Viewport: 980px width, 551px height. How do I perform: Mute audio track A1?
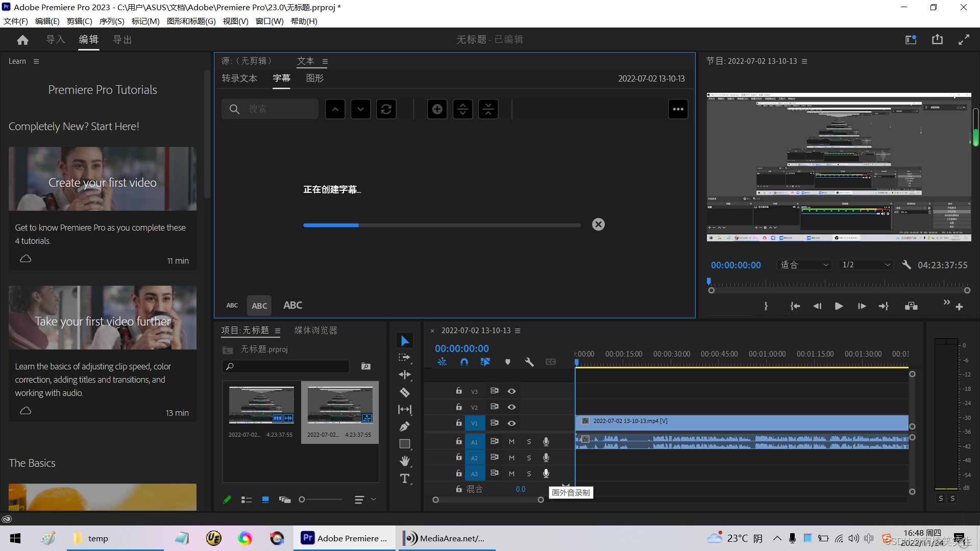point(511,442)
